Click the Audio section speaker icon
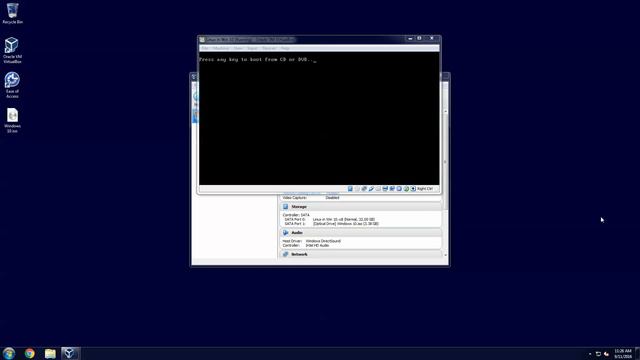The width and height of the screenshot is (640, 360). pos(286,232)
